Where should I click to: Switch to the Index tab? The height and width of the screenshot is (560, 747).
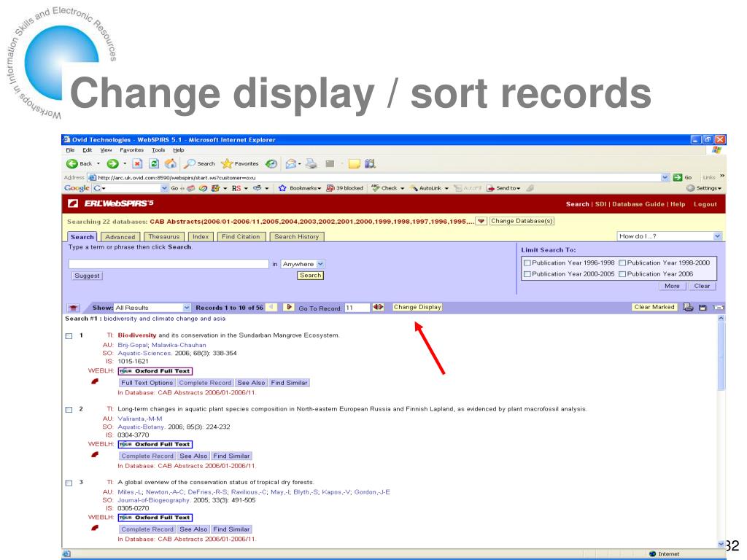coord(201,237)
